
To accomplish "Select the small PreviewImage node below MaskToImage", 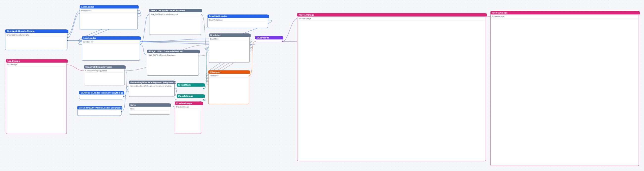I will pos(188,117).
